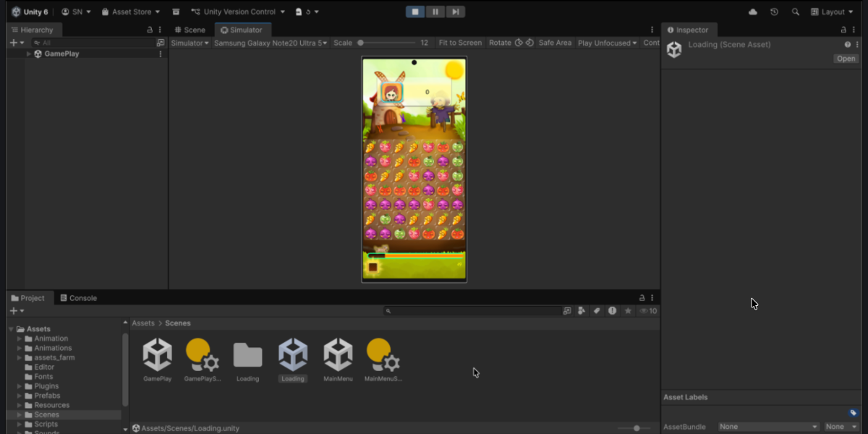This screenshot has width=868, height=434.
Task: Collapse the Assets root folder
Action: (11, 329)
